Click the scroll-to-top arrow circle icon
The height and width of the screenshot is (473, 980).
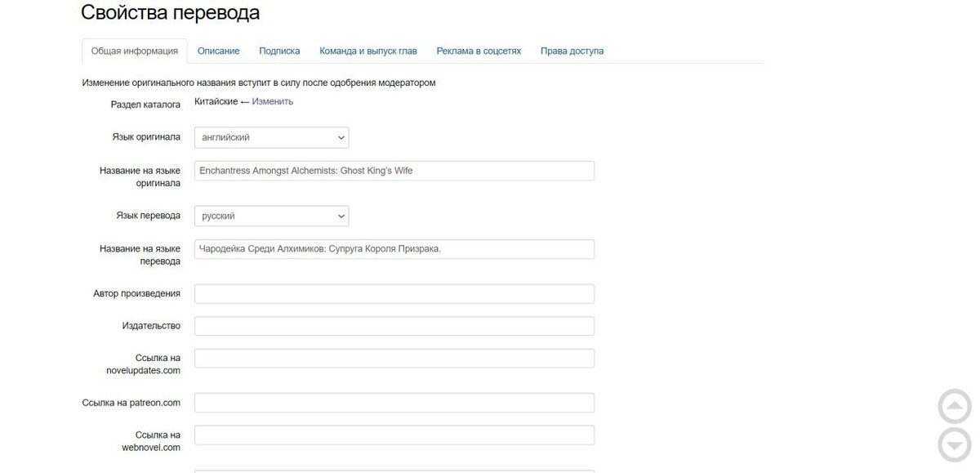coord(955,407)
